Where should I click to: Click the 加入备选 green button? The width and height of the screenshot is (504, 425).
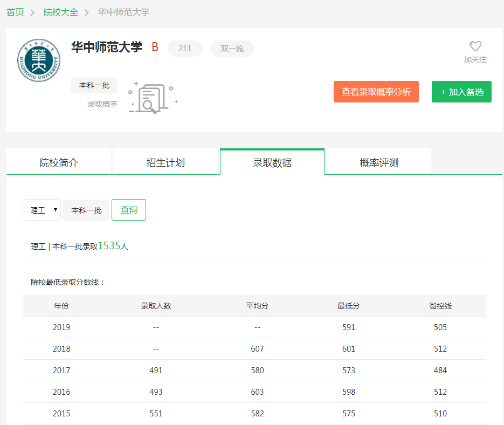point(461,92)
